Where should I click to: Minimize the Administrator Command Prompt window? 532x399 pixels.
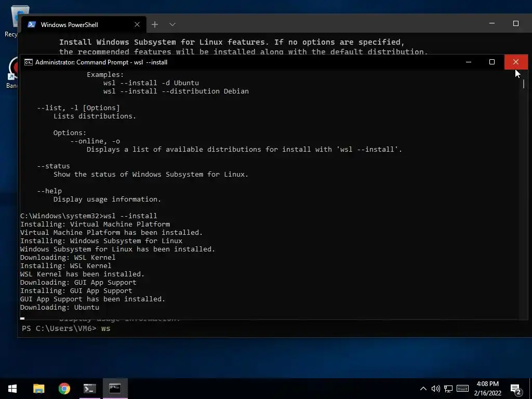[x=469, y=62]
